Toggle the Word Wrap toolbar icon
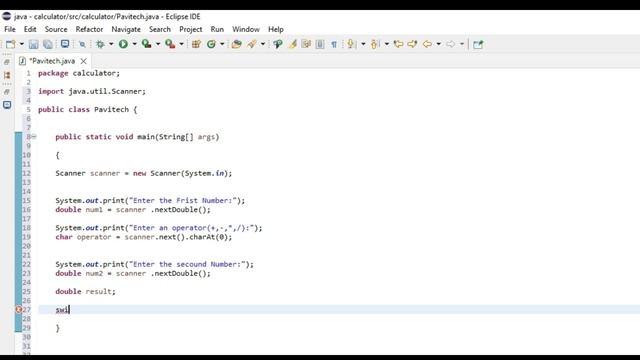The width and height of the screenshot is (640, 360). pyautogui.click(x=306, y=44)
